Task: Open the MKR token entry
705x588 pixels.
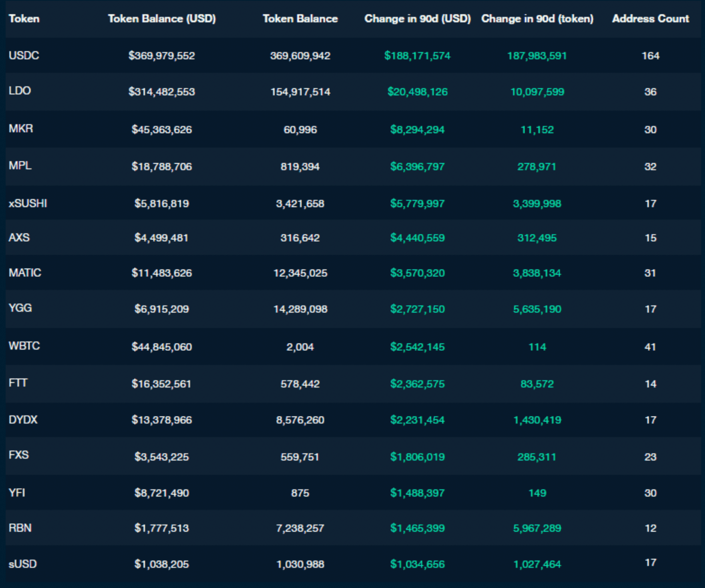Action: click(21, 129)
